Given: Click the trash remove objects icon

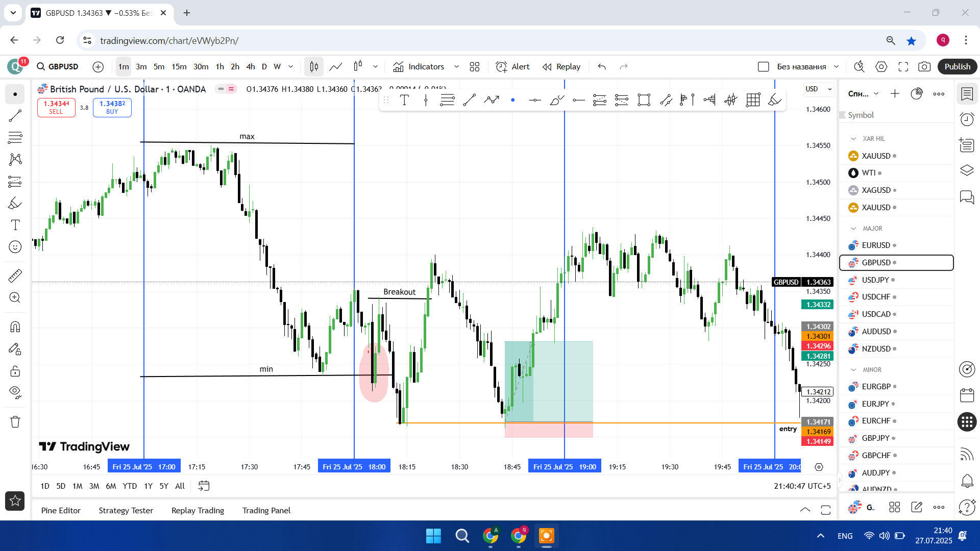Looking at the screenshot, I should point(15,422).
